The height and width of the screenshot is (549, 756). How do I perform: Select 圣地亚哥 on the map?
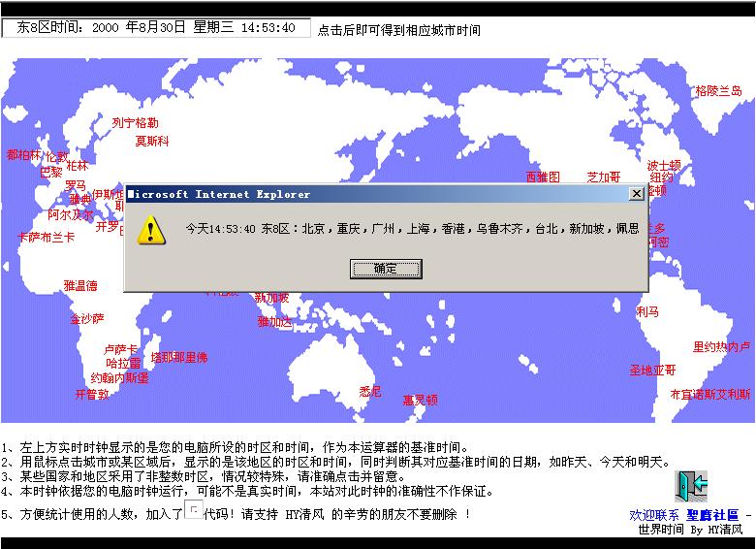[653, 370]
